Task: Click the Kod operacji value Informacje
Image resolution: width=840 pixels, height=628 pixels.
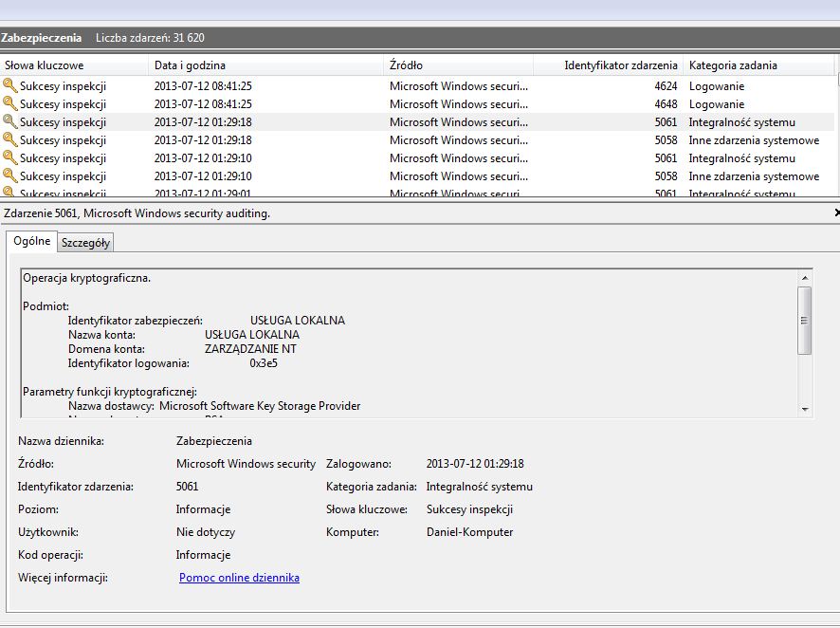Action: (203, 555)
